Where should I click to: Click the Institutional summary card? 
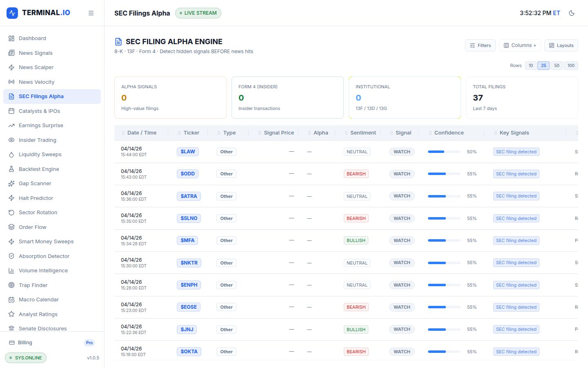click(x=405, y=98)
